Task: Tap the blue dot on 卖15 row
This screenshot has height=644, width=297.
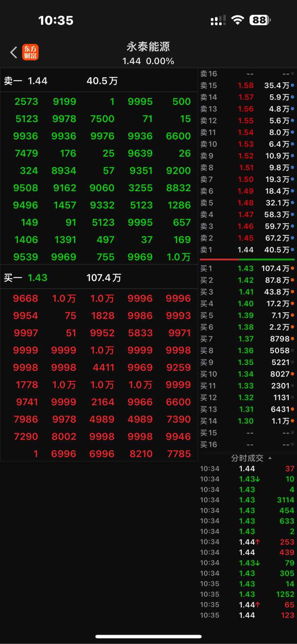Action: tap(292, 85)
